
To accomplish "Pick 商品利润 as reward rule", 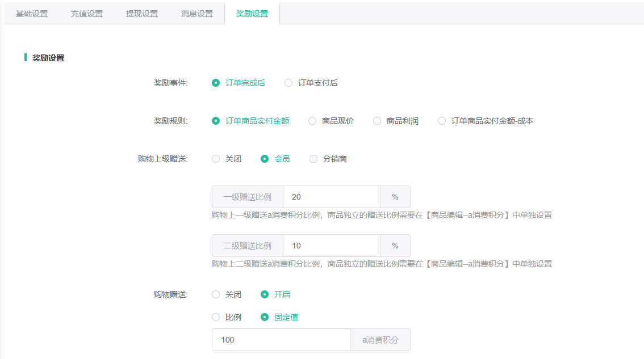I will click(x=377, y=121).
